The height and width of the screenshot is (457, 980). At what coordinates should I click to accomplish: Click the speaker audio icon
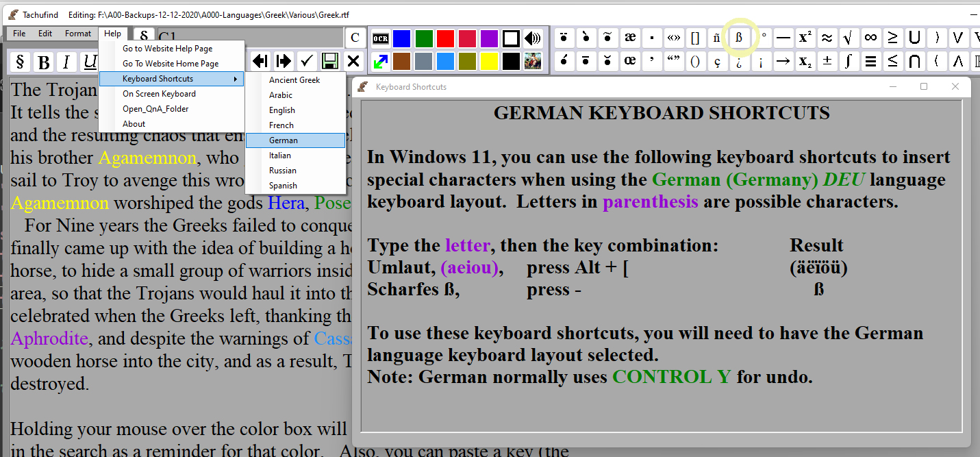(x=533, y=38)
